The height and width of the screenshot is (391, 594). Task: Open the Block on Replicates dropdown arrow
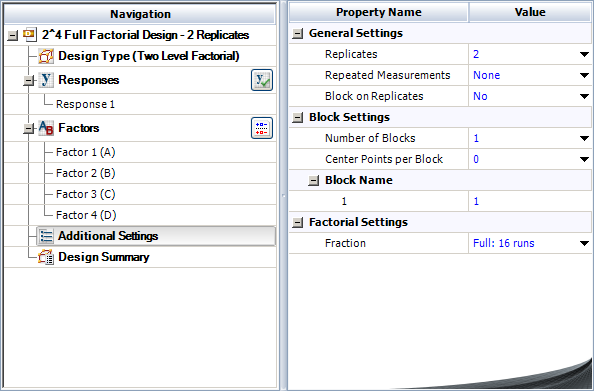click(x=584, y=96)
